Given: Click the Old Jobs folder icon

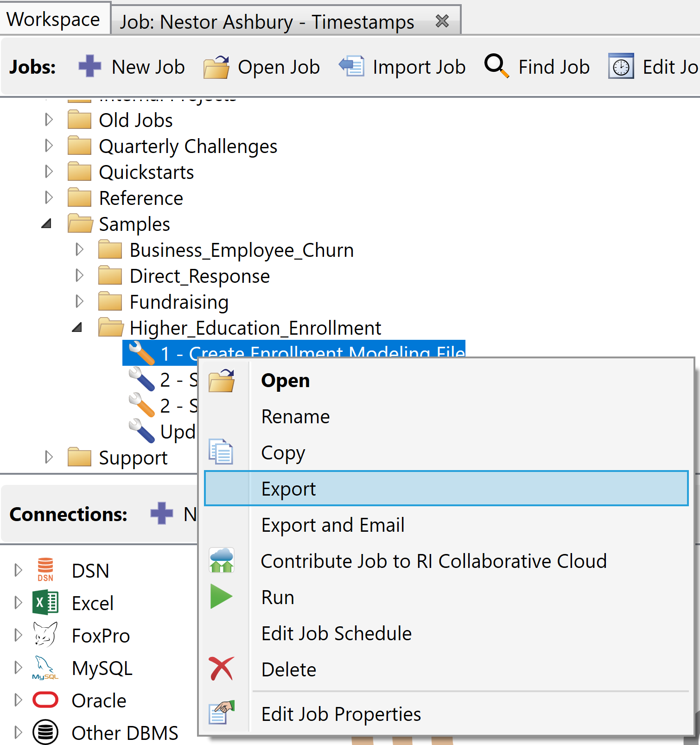Looking at the screenshot, I should [x=79, y=120].
